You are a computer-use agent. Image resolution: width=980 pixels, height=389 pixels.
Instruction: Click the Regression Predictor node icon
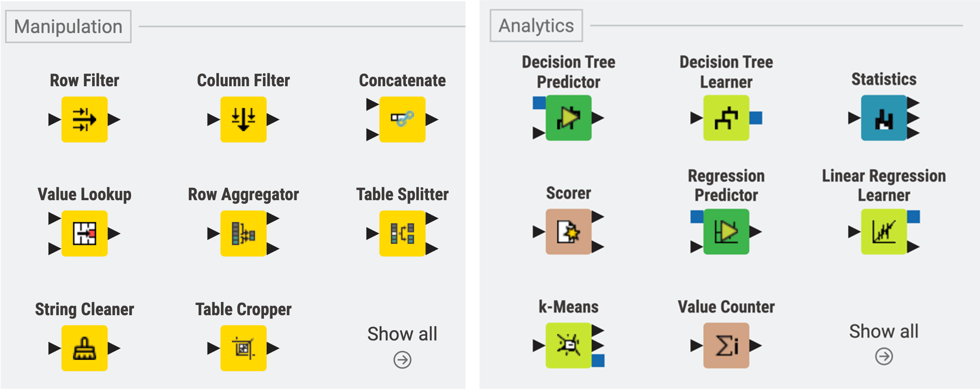point(726,232)
